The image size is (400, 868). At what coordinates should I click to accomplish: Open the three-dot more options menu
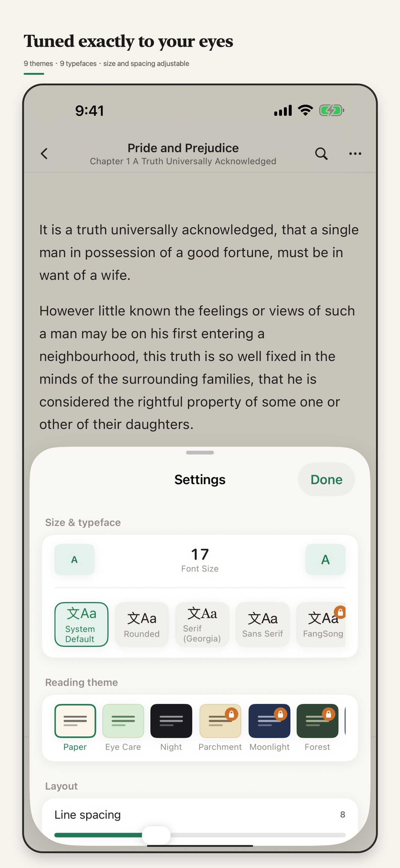pyautogui.click(x=355, y=154)
